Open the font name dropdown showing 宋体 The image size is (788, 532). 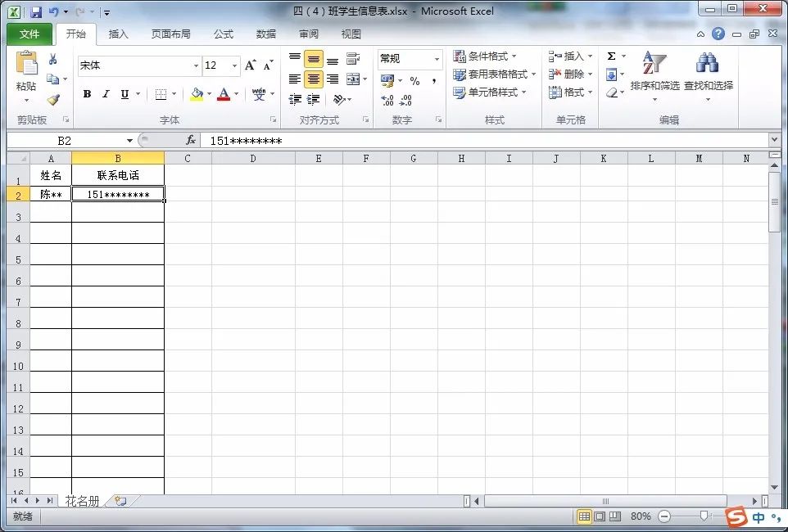(x=195, y=65)
